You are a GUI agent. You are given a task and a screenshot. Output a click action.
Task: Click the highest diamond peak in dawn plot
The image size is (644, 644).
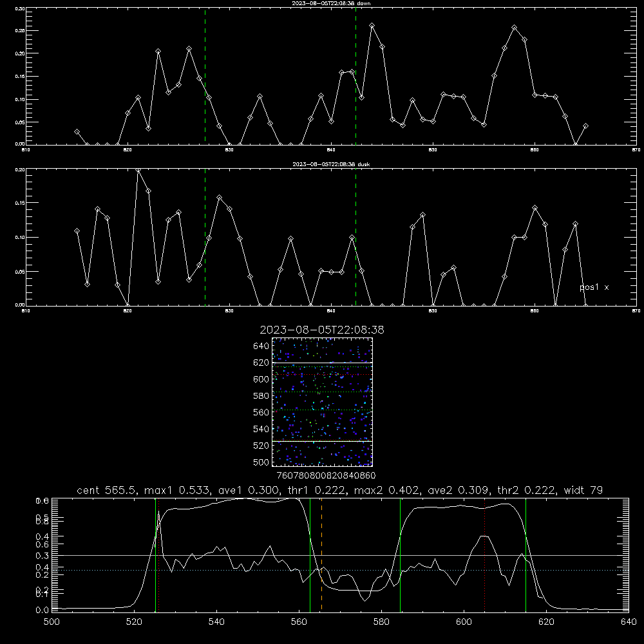pos(372,26)
